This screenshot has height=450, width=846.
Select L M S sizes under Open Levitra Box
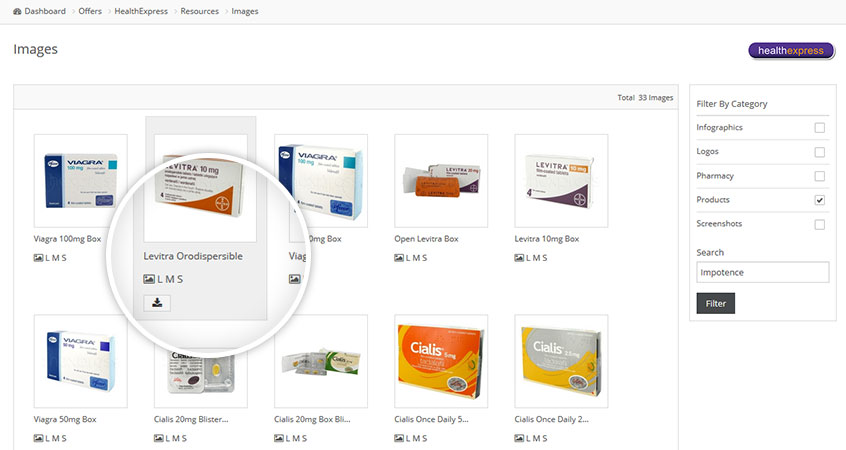click(417, 258)
